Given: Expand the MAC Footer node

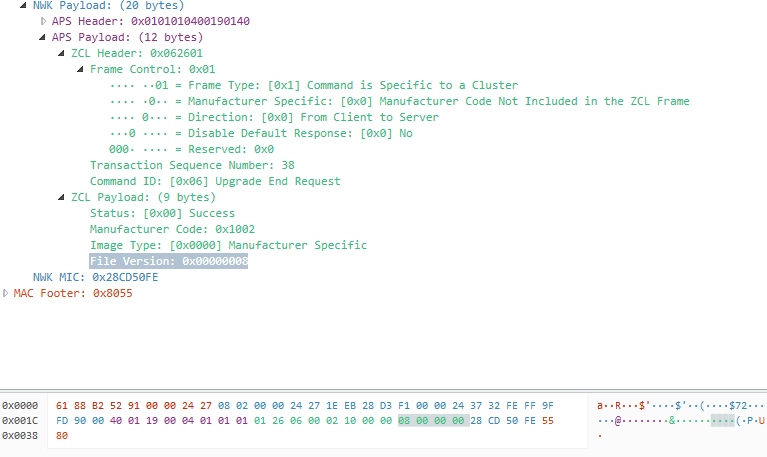Looking at the screenshot, I should (6, 293).
